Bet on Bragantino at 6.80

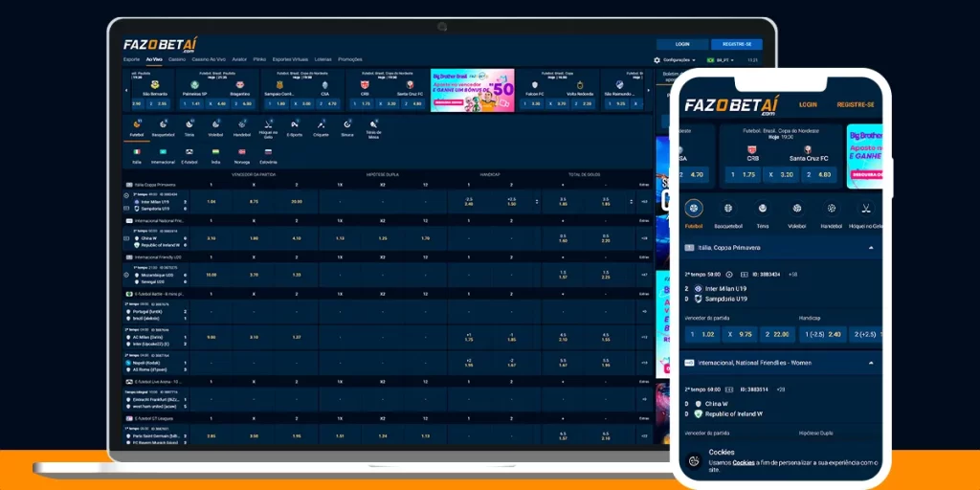coord(244,103)
